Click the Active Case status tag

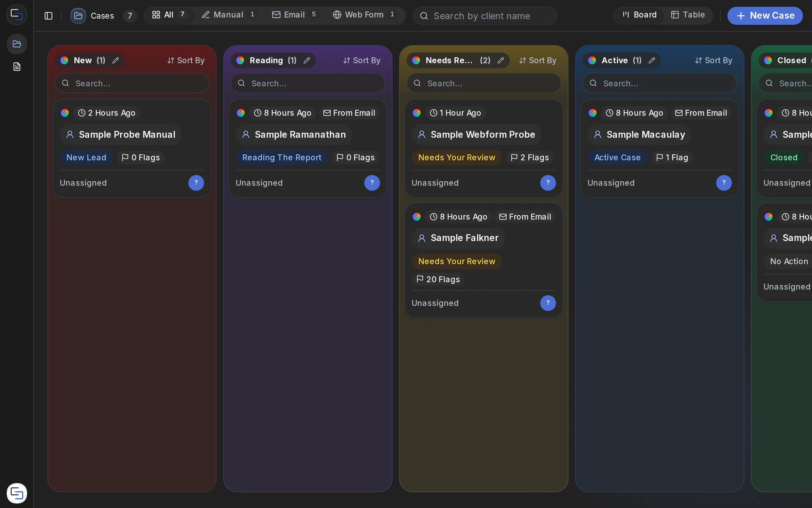[617, 157]
